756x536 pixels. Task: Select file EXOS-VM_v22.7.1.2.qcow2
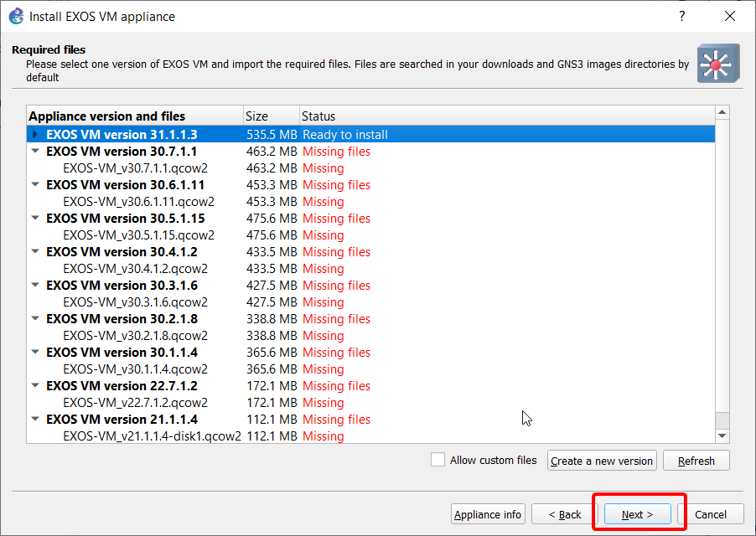coord(136,402)
